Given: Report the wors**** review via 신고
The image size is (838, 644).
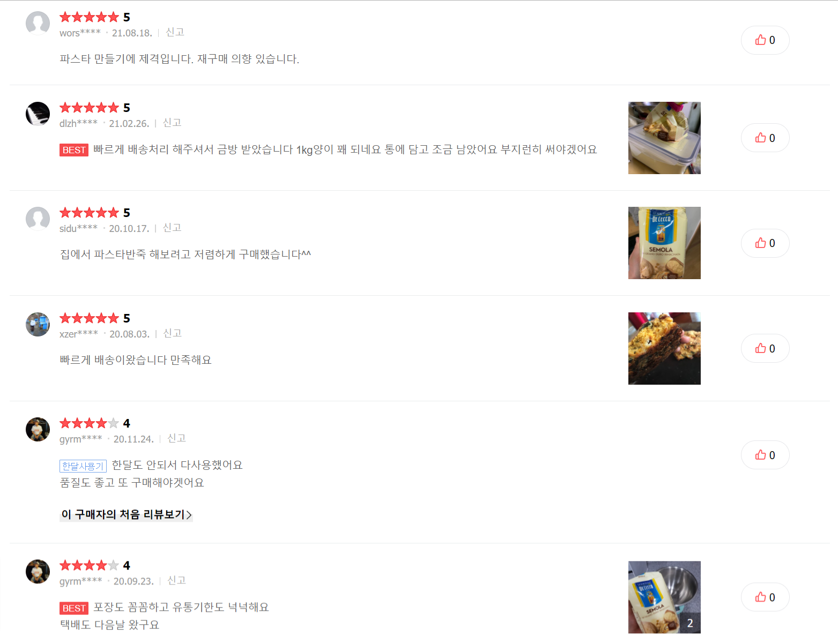Looking at the screenshot, I should 175,32.
